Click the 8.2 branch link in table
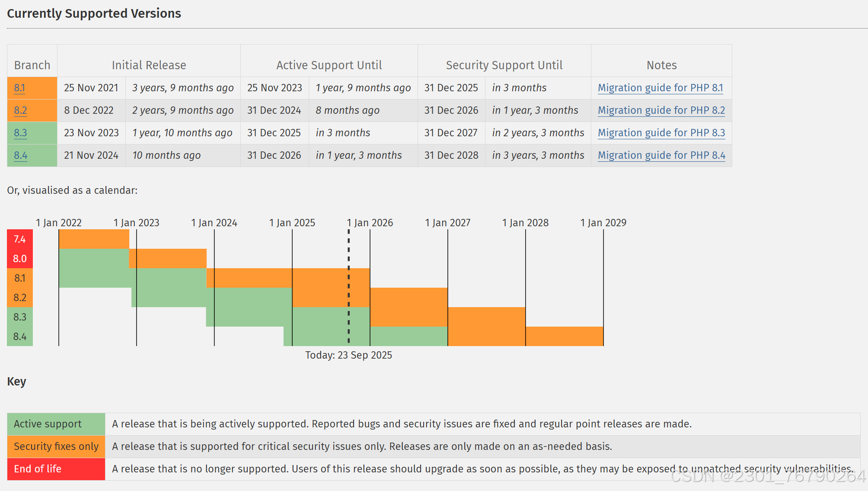Image resolution: width=868 pixels, height=491 pixels. point(20,110)
